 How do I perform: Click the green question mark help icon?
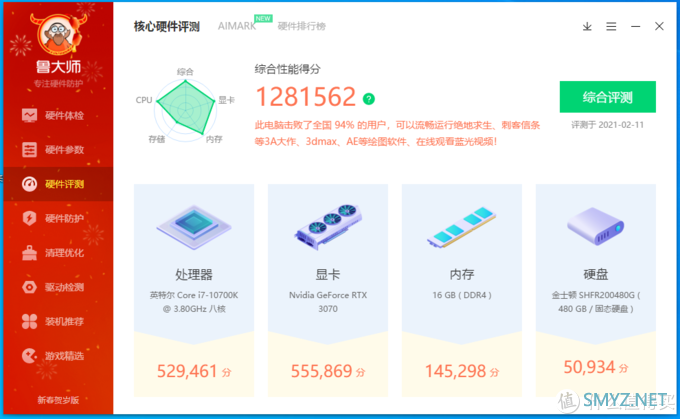369,99
